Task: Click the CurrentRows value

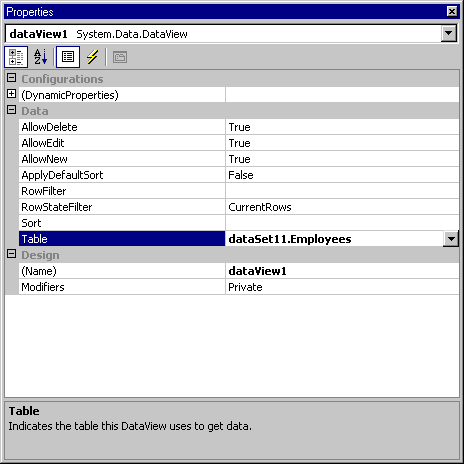Action: click(260, 207)
